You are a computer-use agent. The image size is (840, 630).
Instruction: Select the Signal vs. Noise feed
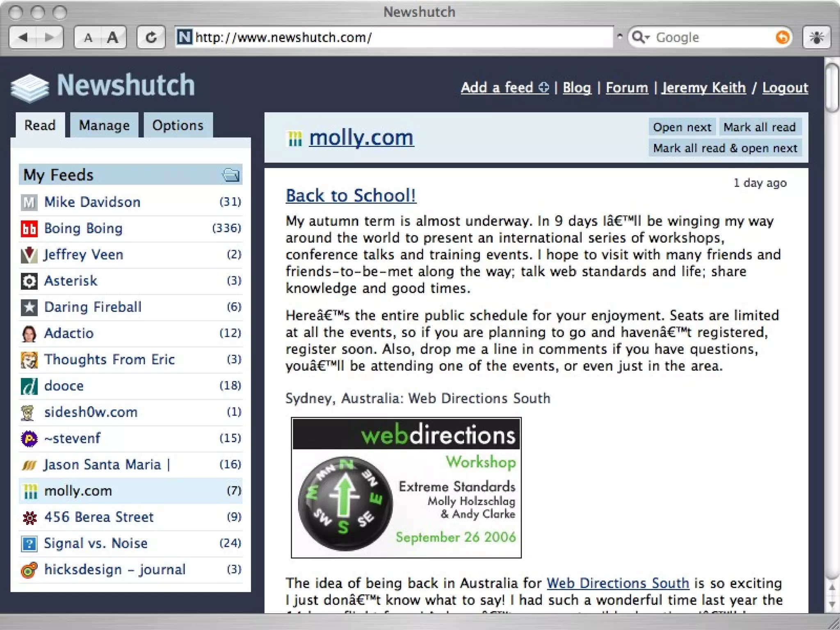tap(96, 543)
